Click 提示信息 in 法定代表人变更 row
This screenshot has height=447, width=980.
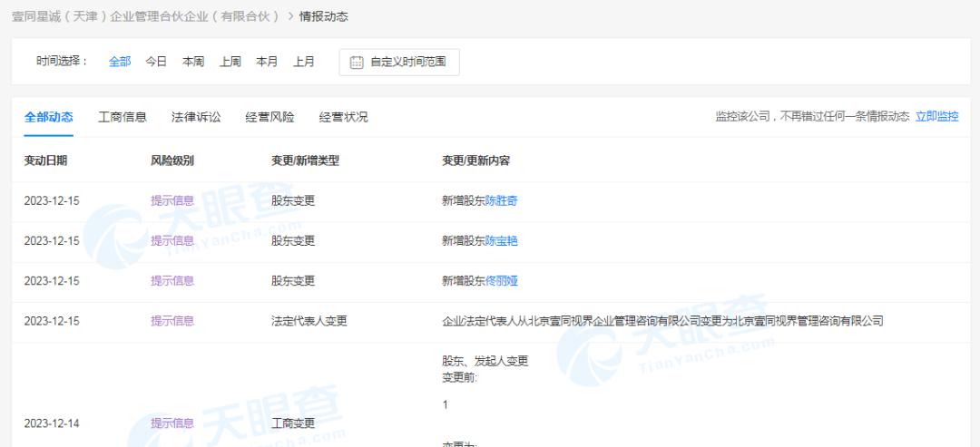[172, 321]
